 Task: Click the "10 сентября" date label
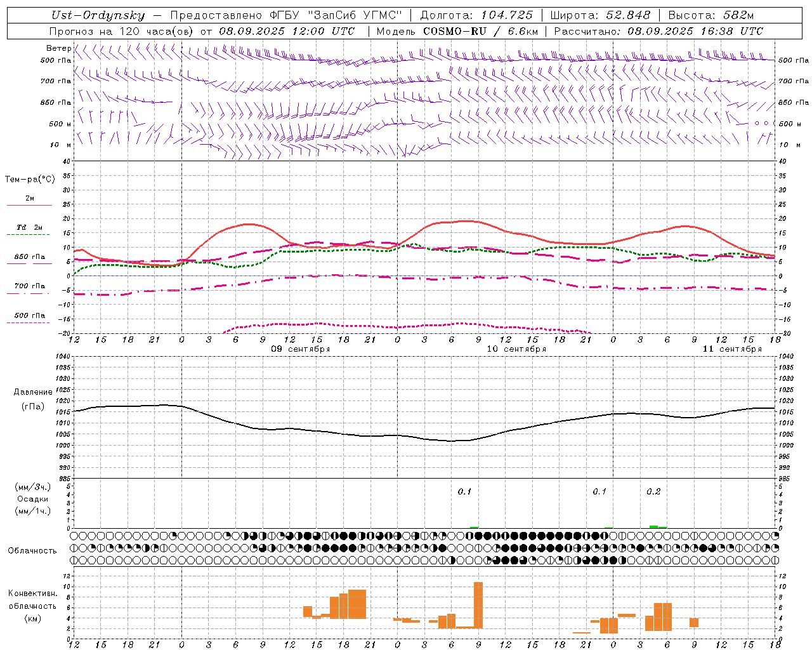click(516, 349)
